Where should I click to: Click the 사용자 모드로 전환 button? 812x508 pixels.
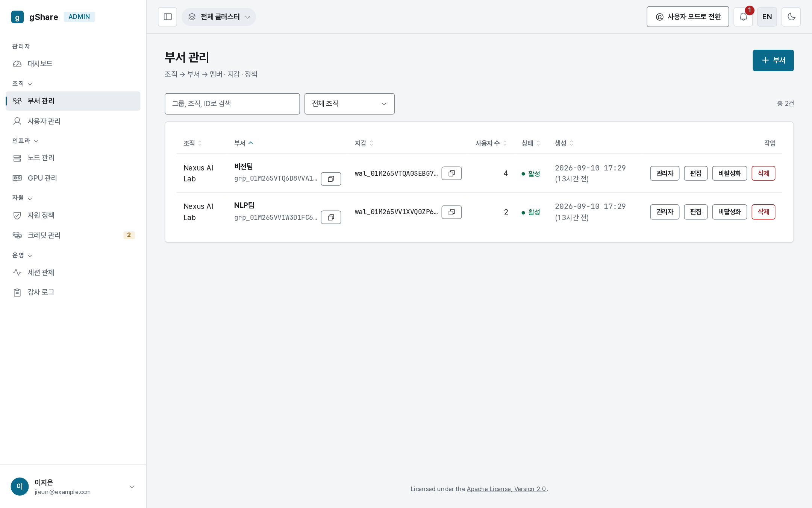[688, 17]
